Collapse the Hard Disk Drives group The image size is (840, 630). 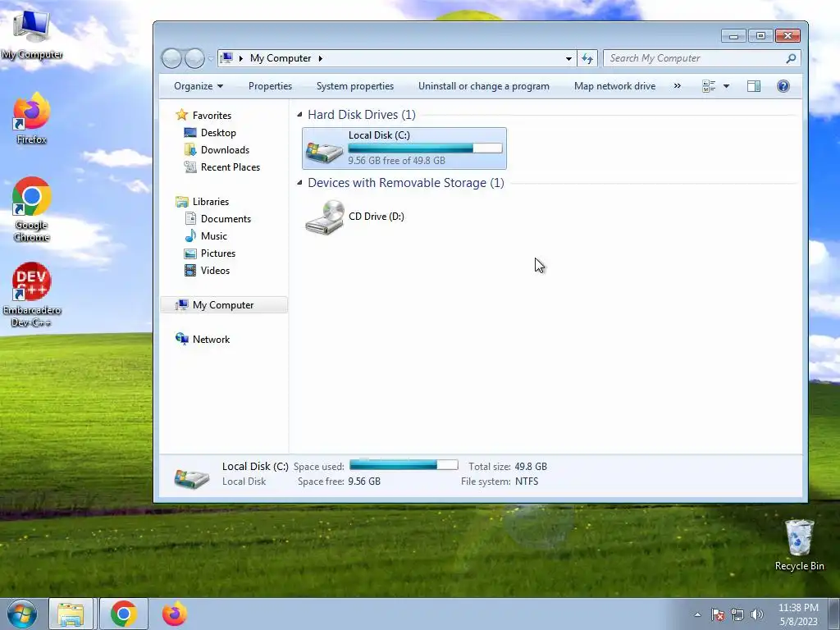(299, 114)
